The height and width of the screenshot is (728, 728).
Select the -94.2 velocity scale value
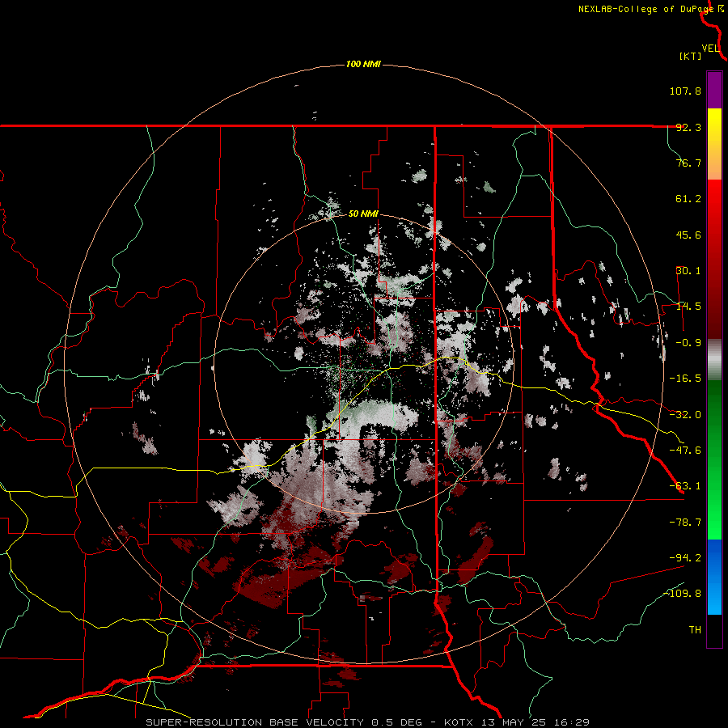685,557
